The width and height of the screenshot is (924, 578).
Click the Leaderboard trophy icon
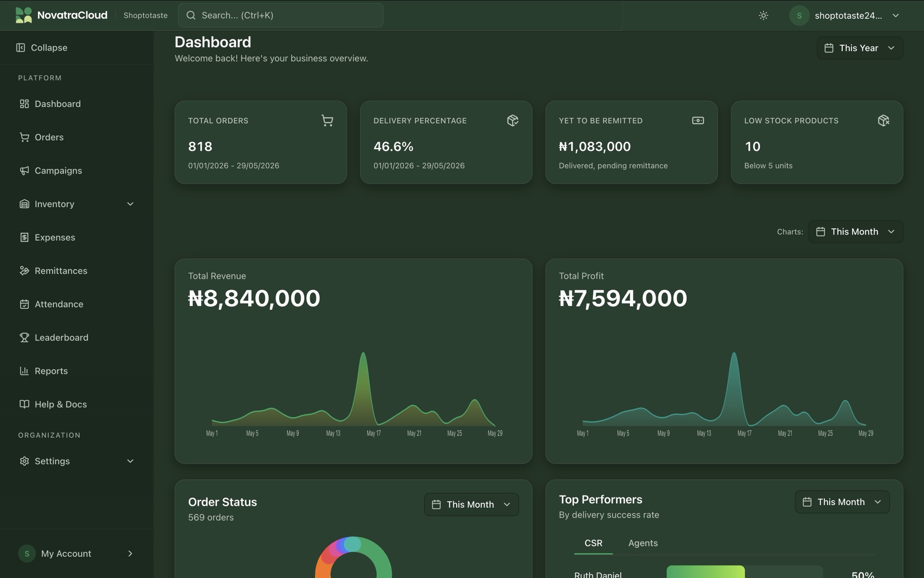(x=24, y=338)
